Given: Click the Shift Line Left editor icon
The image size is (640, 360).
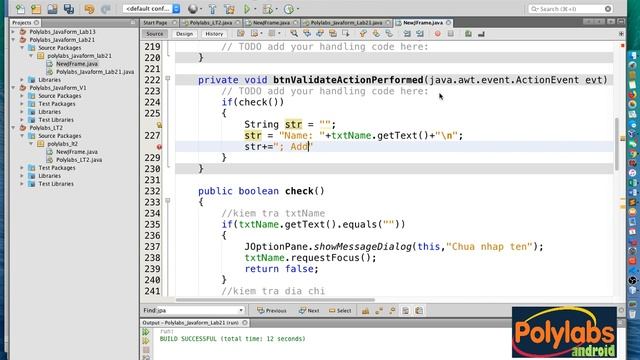Looking at the screenshot, I should point(407,33).
